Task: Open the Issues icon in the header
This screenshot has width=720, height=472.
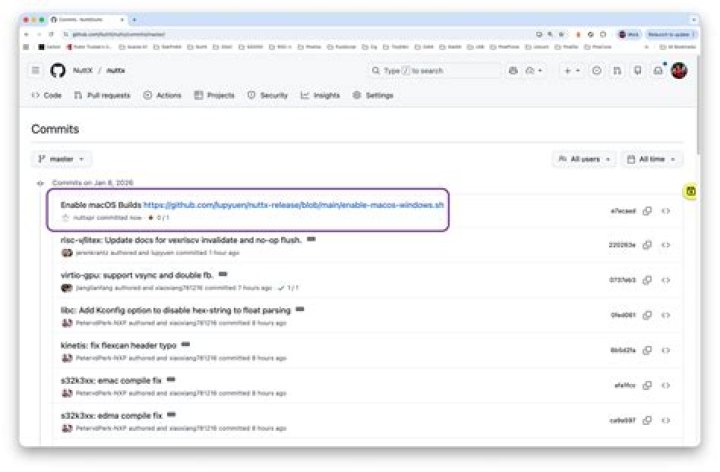Action: pyautogui.click(x=596, y=70)
